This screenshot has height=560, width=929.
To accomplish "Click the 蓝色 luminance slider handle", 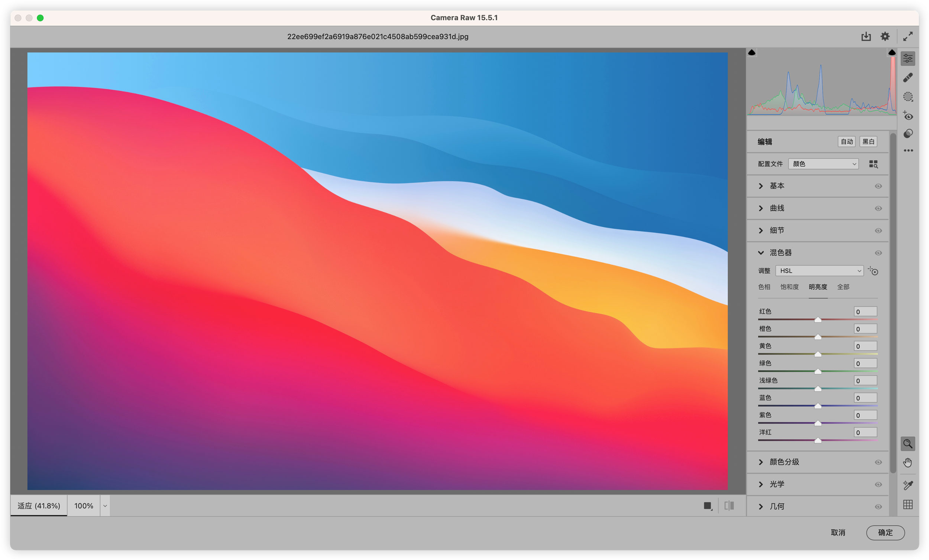I will coord(818,406).
